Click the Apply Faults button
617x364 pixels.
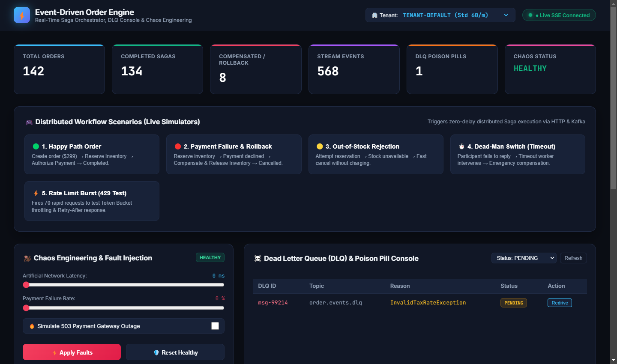tap(72, 352)
